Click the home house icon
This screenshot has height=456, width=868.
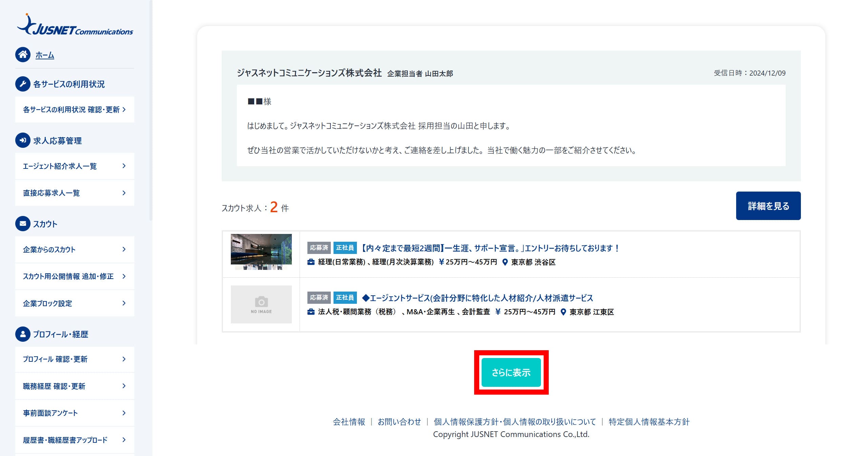pos(23,55)
